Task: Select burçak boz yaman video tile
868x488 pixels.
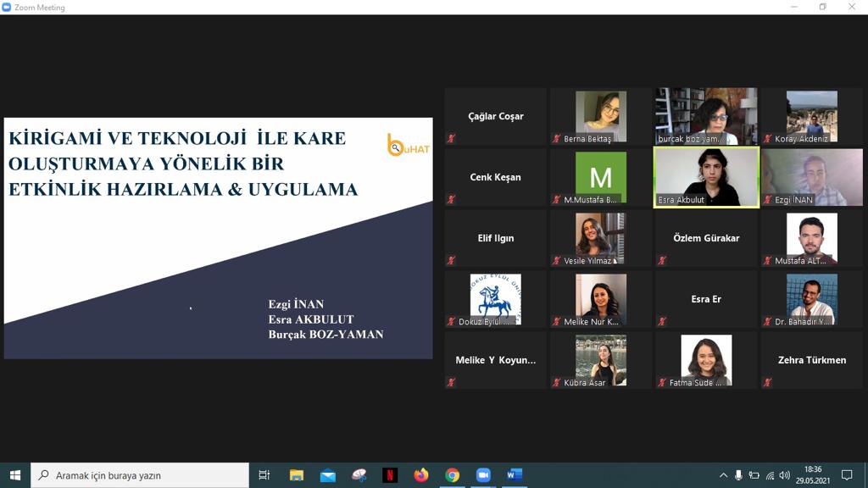Action: coord(706,116)
